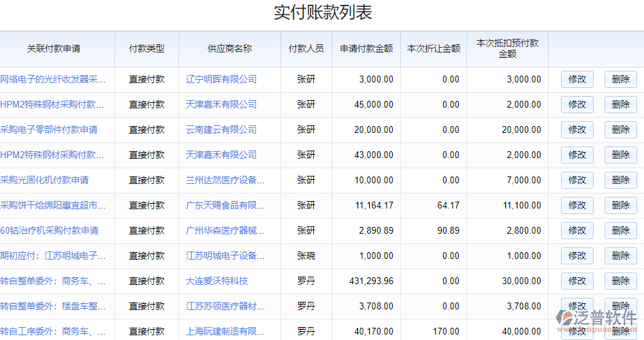Click the 实付账款列表 title

[323, 12]
